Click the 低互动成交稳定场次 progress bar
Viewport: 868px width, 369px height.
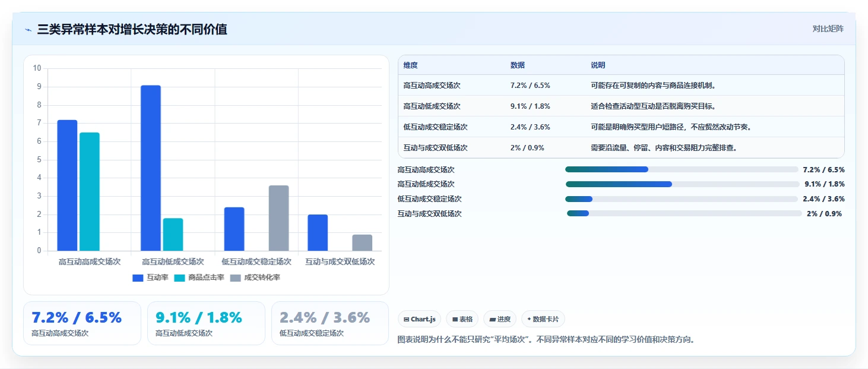coord(682,199)
